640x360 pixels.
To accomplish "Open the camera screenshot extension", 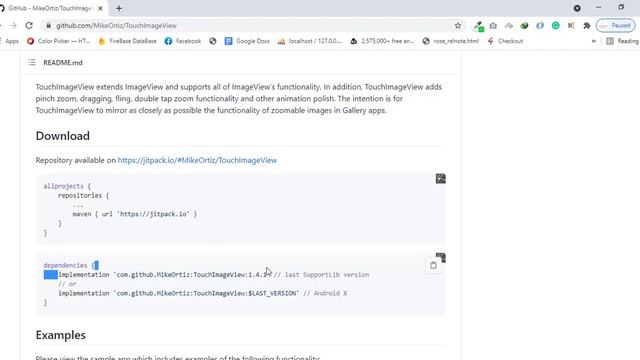I will coord(493,26).
